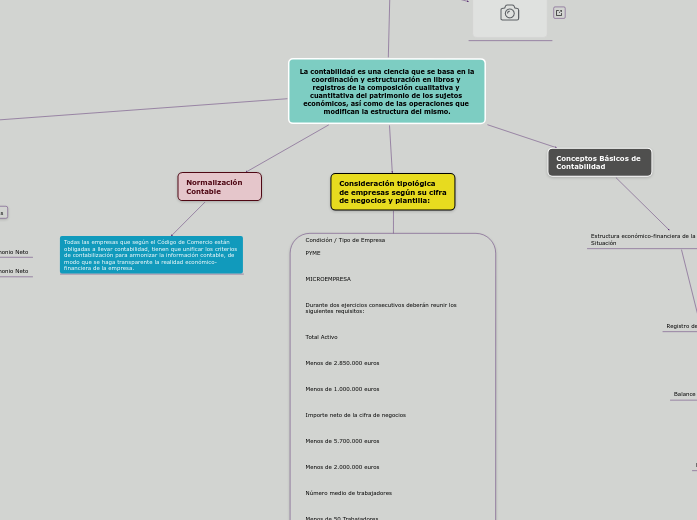Select the pink Normalización Contable node
This screenshot has height=520, width=697.
point(219,187)
